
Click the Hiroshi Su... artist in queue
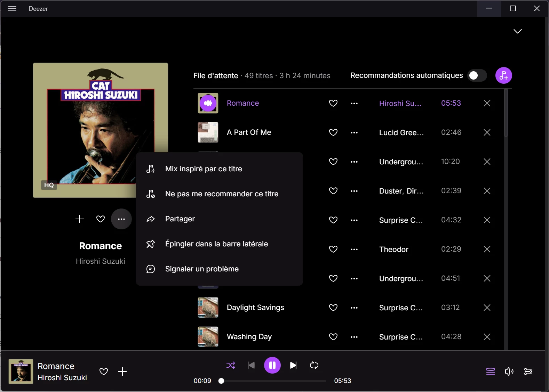[x=400, y=104]
